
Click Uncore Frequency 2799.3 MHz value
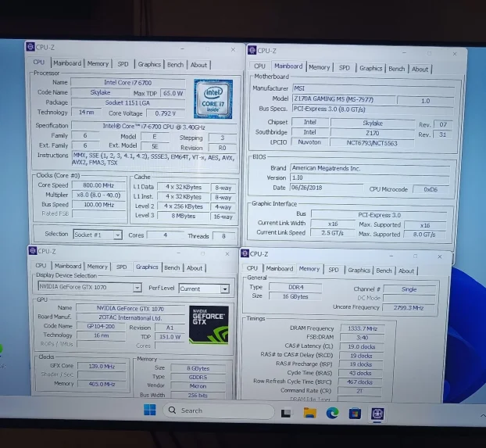tap(409, 308)
